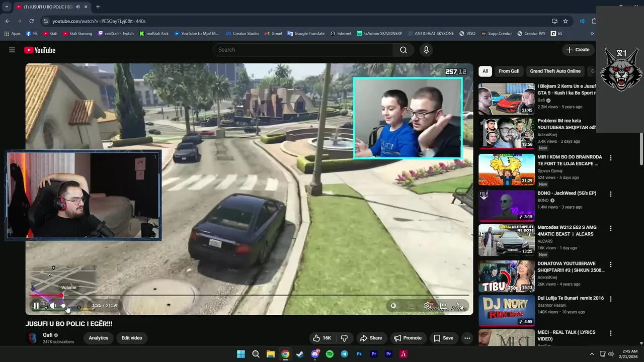Screen dimensions: 644x362
Task: Show more bookmarks with the overflow chevron
Action: point(592,34)
